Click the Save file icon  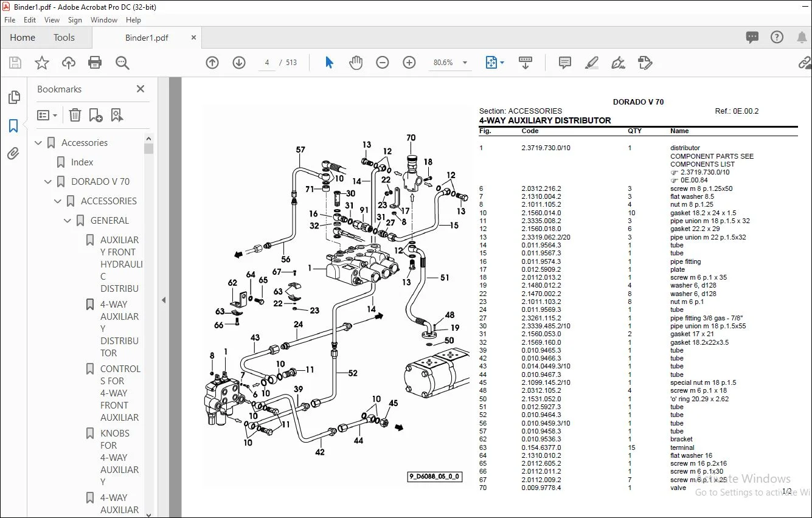[15, 63]
